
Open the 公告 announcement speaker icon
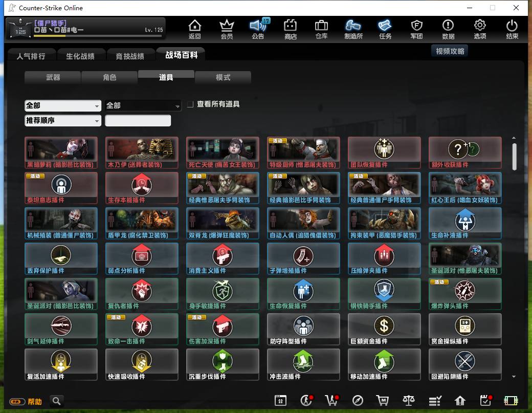pos(258,29)
